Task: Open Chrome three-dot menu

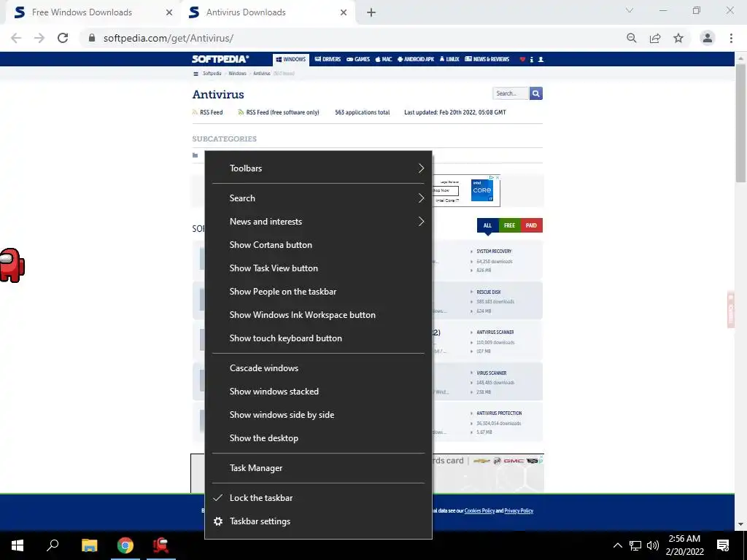Action: (731, 38)
